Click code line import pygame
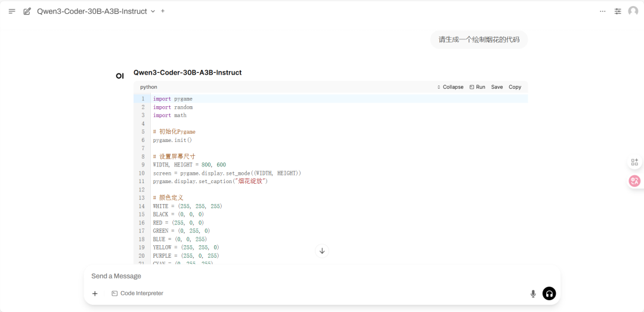This screenshot has height=312, width=644. [173, 99]
